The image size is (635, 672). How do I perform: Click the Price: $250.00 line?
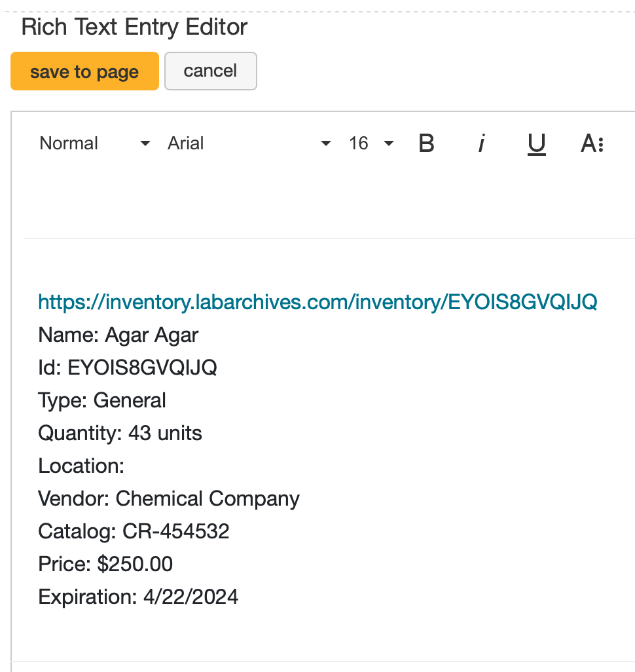106,564
